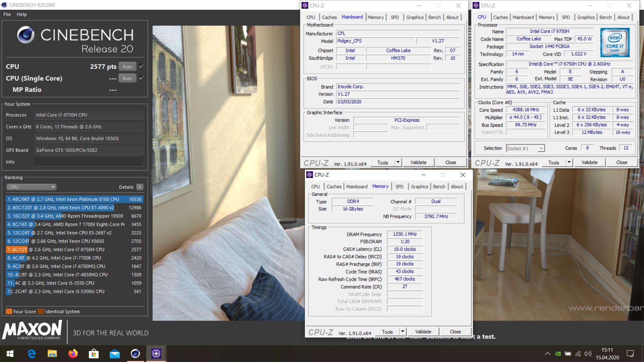
Task: Open the Cinebench File menu
Action: [x=7, y=14]
